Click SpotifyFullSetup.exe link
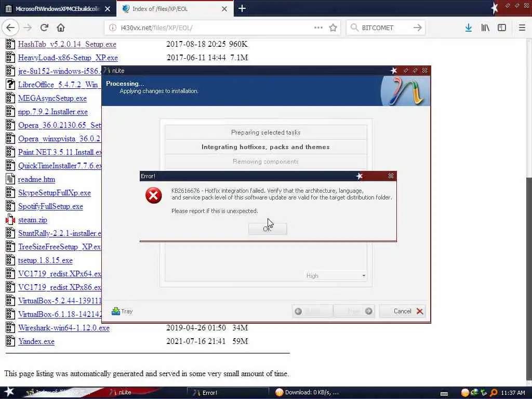Viewport: 532px width, 399px height. click(50, 206)
